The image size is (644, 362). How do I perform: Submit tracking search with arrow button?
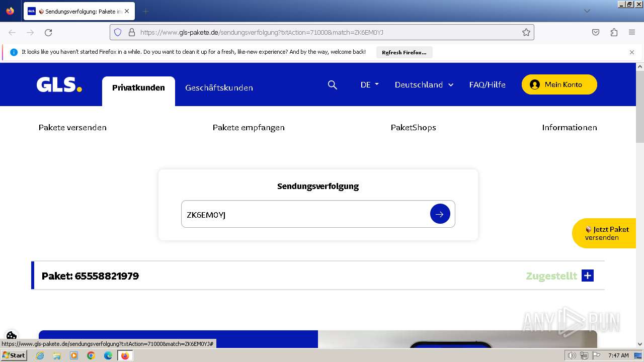(440, 214)
